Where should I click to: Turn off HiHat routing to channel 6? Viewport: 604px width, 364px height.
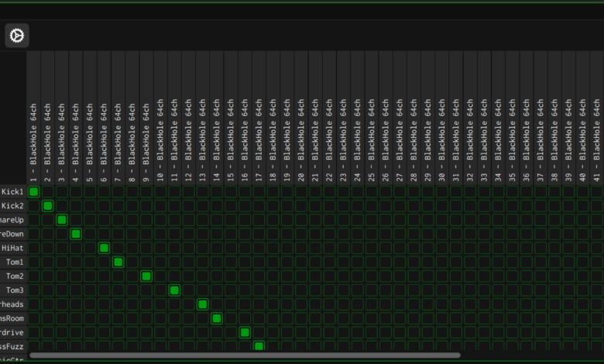104,248
